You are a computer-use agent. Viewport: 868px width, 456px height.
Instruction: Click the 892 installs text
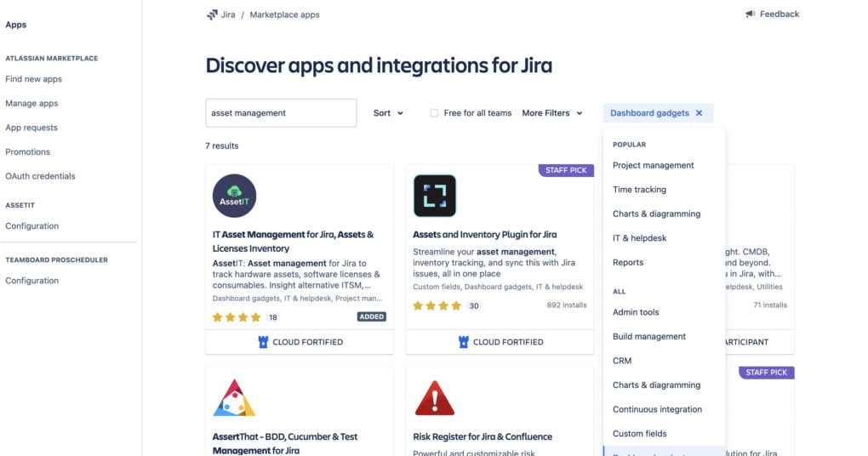pos(566,305)
